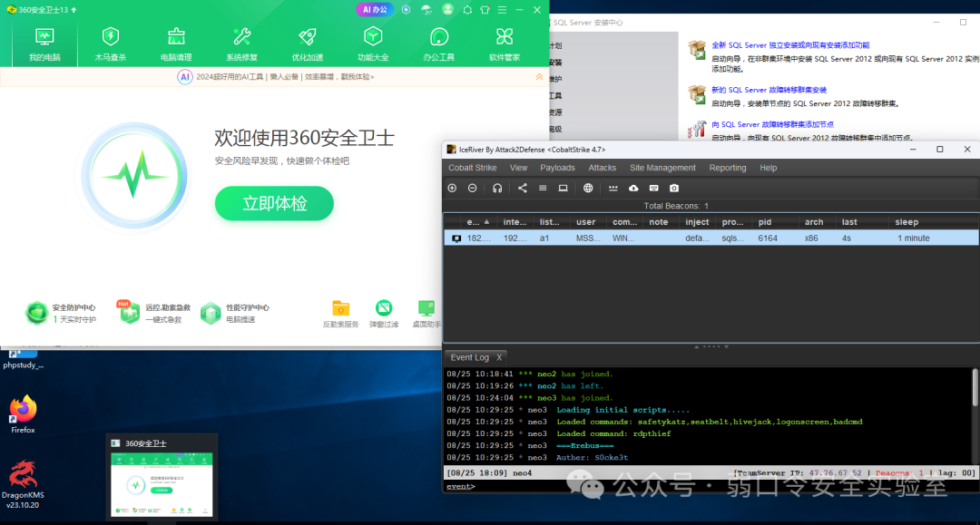The image size is (980, 525).
Task: Open 安全防护中心 protection center
Action: [x=62, y=313]
